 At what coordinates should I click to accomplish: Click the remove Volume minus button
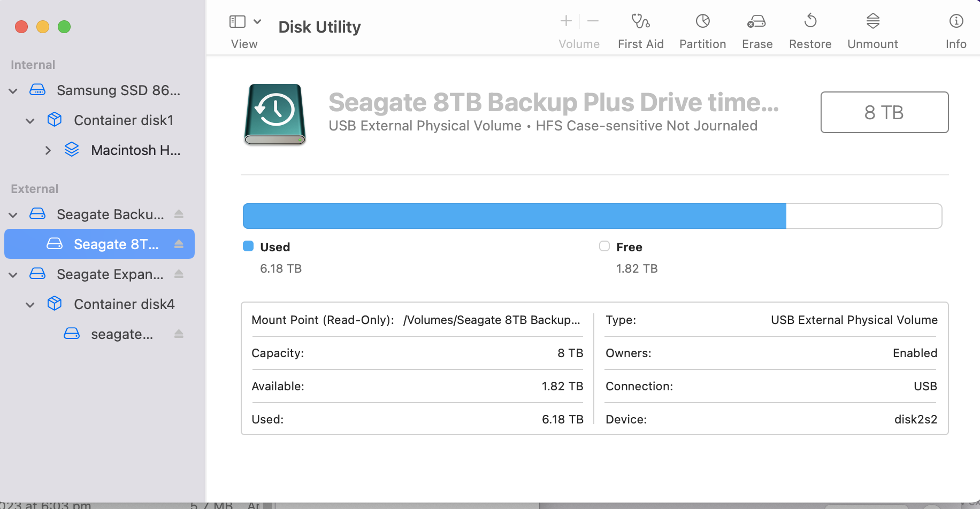(x=593, y=21)
